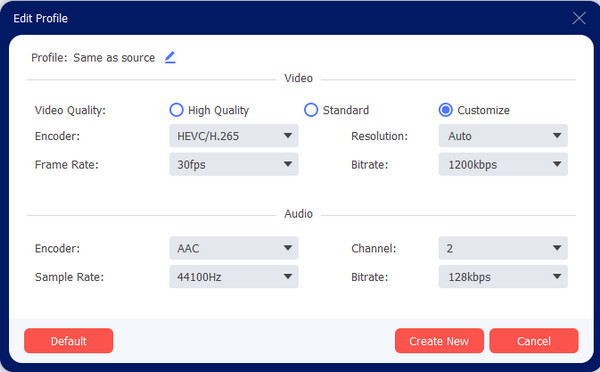Click the 'Sample Rate:' label

pyautogui.click(x=69, y=277)
